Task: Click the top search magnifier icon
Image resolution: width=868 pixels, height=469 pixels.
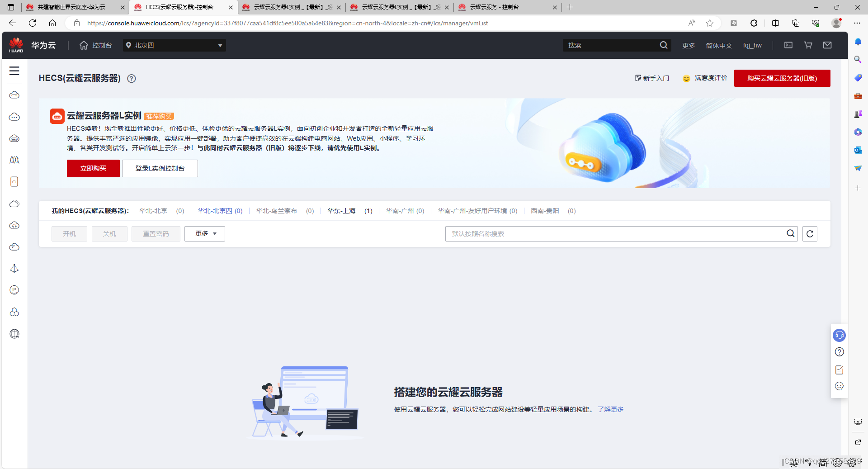Action: pos(664,45)
